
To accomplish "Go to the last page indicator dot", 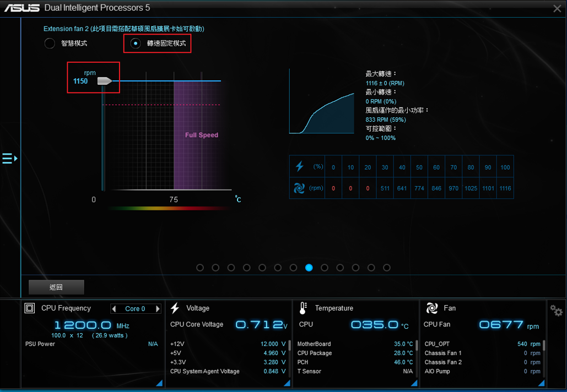I will click(x=387, y=268).
